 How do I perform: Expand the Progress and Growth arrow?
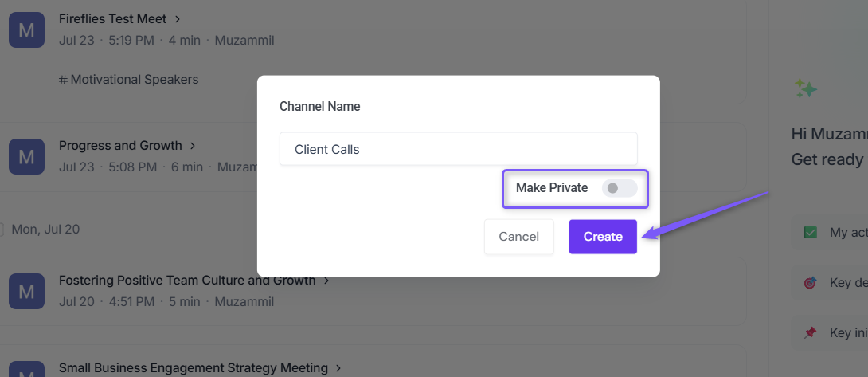click(x=193, y=146)
